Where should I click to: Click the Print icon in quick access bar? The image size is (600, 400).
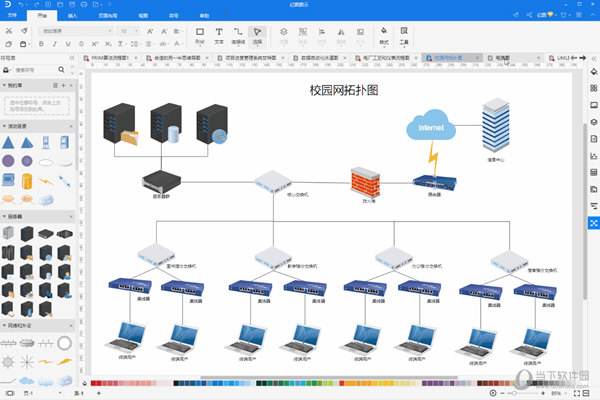[84, 4]
